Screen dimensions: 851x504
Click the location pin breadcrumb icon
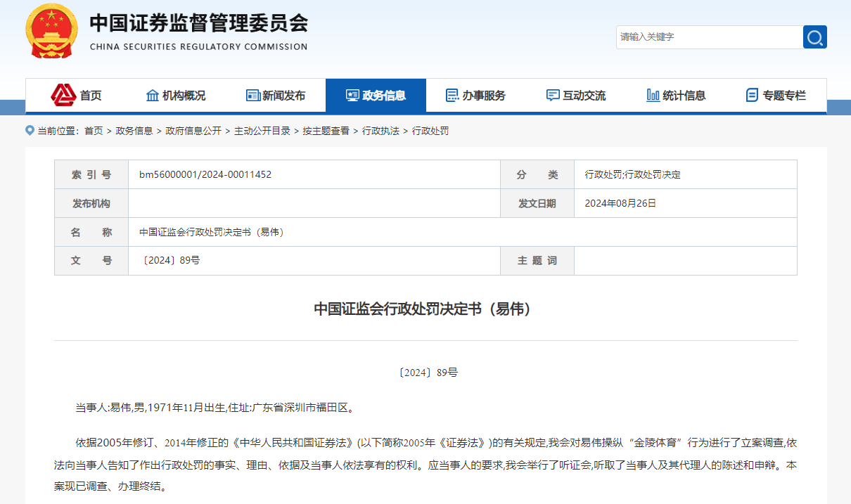[x=30, y=131]
